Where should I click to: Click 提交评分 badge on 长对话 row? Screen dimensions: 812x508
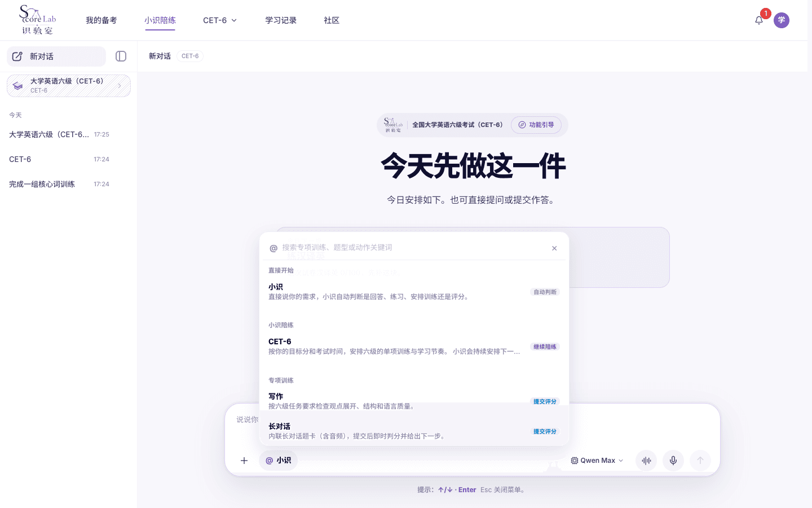click(545, 431)
